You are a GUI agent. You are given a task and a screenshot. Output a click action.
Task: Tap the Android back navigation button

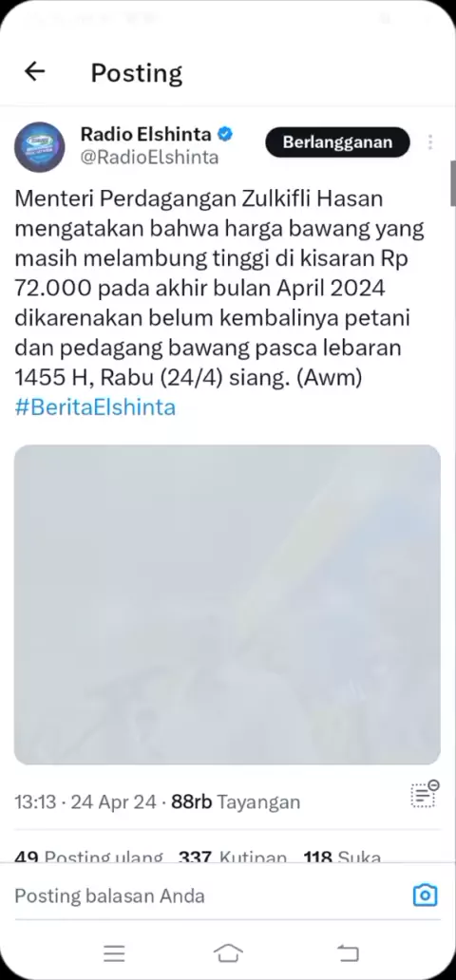pyautogui.click(x=348, y=953)
